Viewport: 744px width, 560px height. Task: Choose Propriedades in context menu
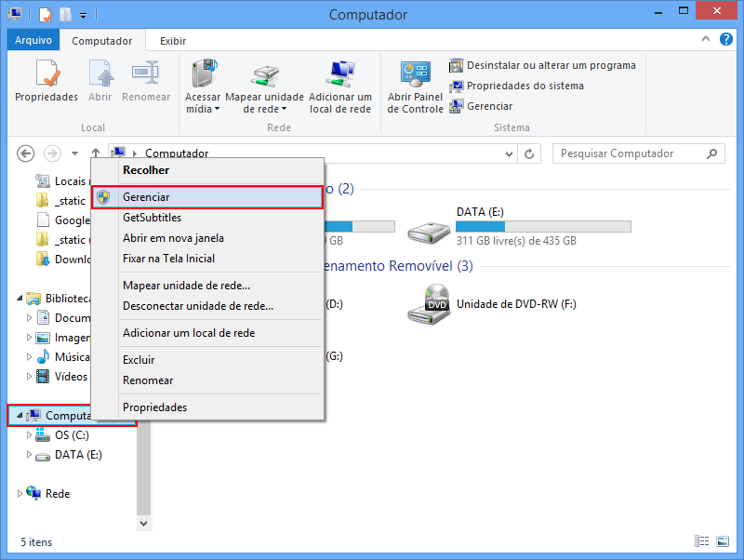[x=207, y=407]
